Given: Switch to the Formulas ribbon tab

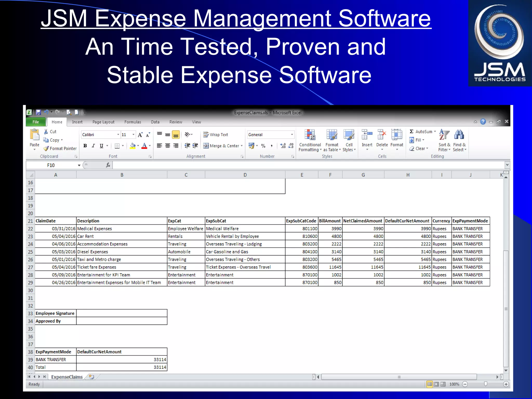Looking at the screenshot, I should point(133,122).
